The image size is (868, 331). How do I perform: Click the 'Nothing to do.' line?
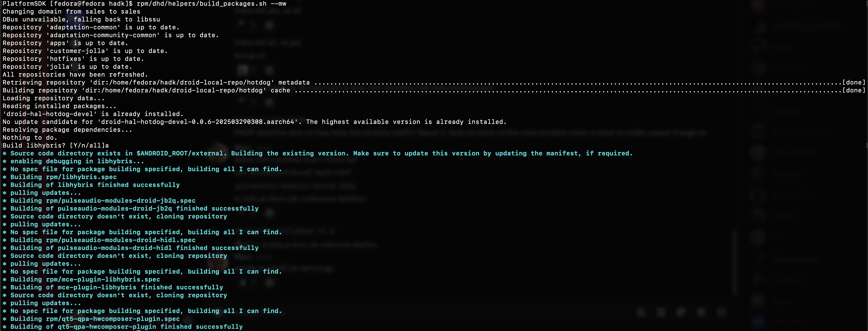coord(30,137)
